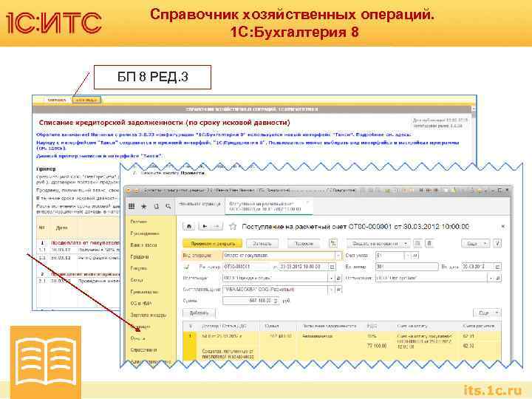Expand the Счет учета dropdown arrow
Image resolution: width=532 pixels, height=399 pixels.
[x=409, y=255]
